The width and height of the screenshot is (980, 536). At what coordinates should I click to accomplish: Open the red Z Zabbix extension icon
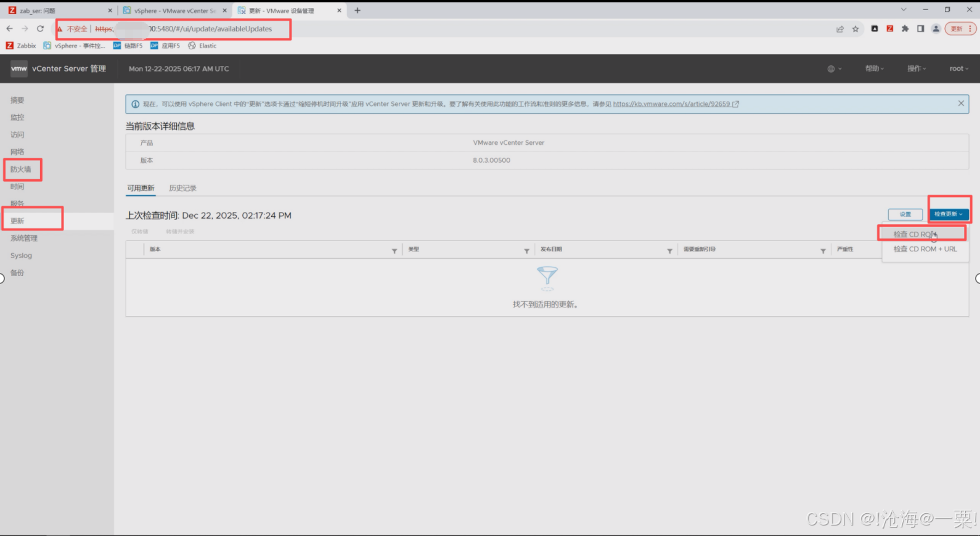click(890, 28)
